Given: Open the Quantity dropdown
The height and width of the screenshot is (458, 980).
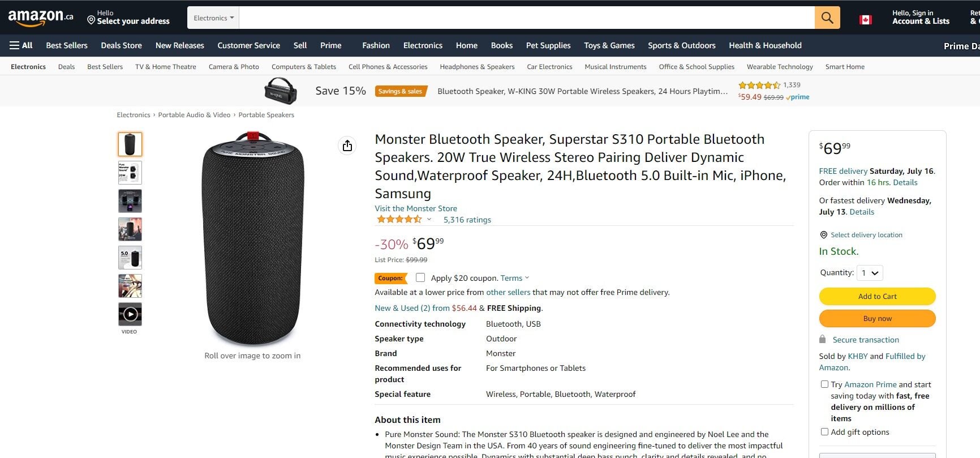Looking at the screenshot, I should tap(869, 273).
